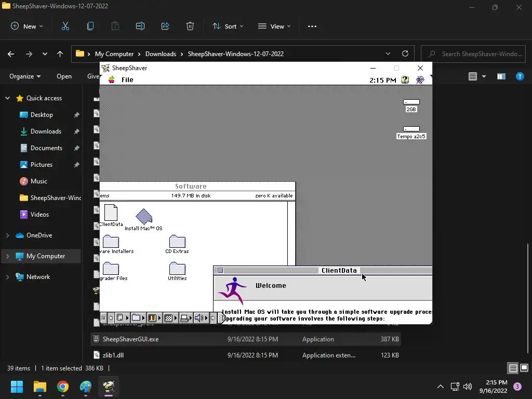Viewport: 532px width, 399px height.
Task: Select the zlib1.dll file row
Action: [x=246, y=355]
